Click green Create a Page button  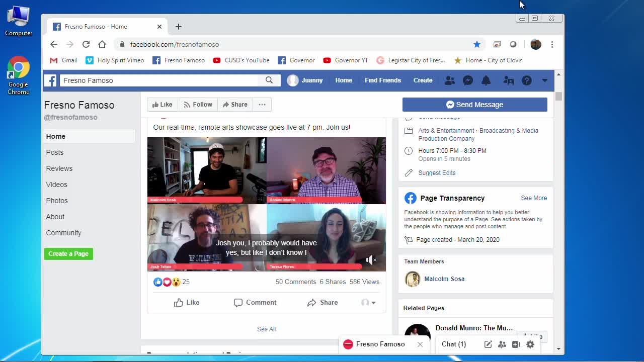[68, 254]
